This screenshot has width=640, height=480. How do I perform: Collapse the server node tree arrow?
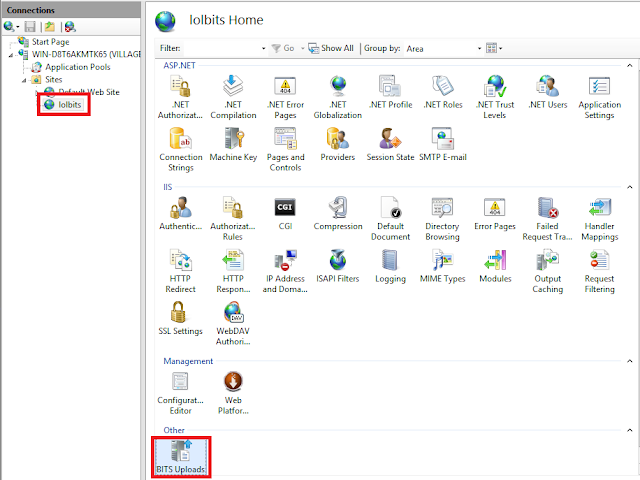pyautogui.click(x=11, y=55)
